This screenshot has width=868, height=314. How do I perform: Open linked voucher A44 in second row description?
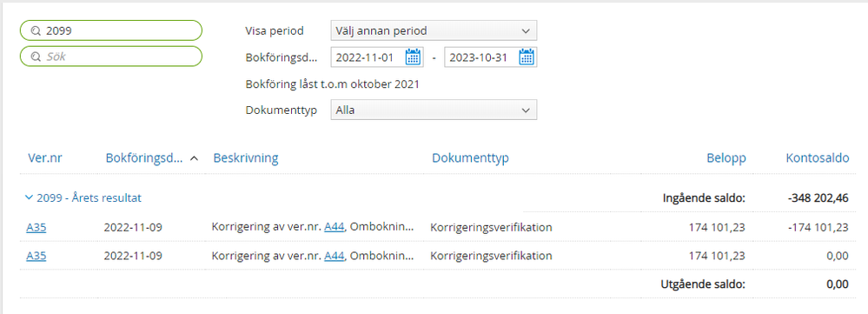click(334, 256)
